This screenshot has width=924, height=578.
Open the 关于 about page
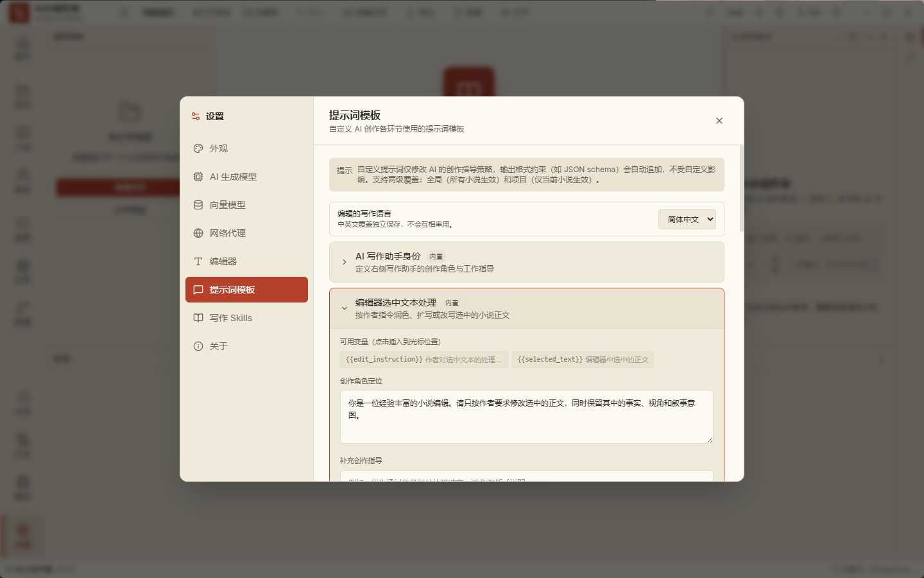[x=246, y=346]
